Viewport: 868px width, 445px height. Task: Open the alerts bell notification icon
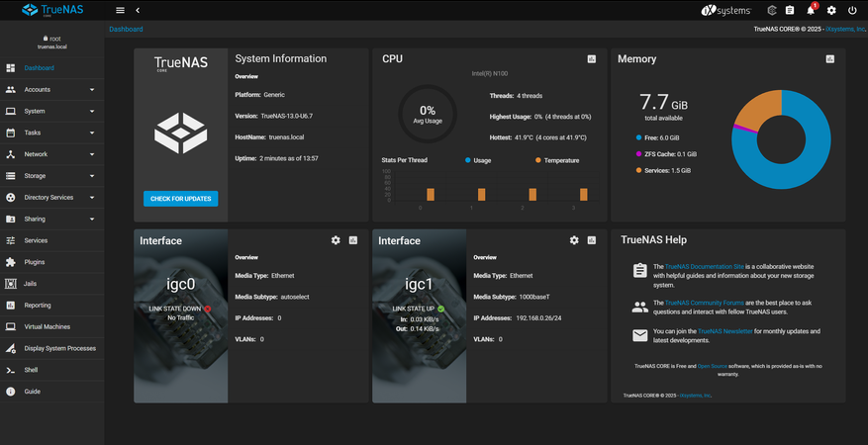811,10
